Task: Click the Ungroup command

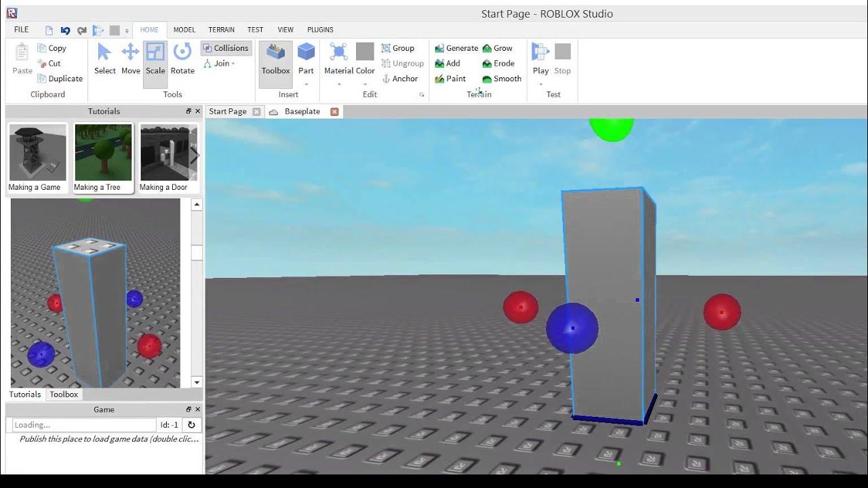Action: point(403,63)
